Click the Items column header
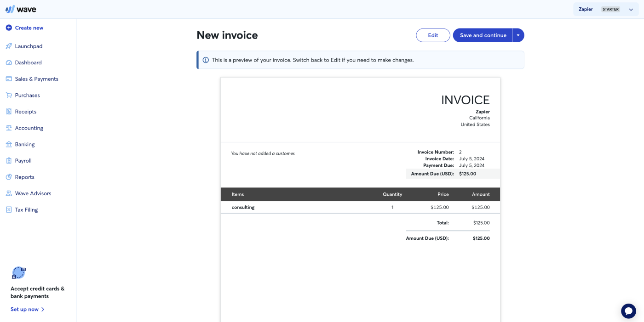Viewport: 644px width, 322px height. point(238,194)
